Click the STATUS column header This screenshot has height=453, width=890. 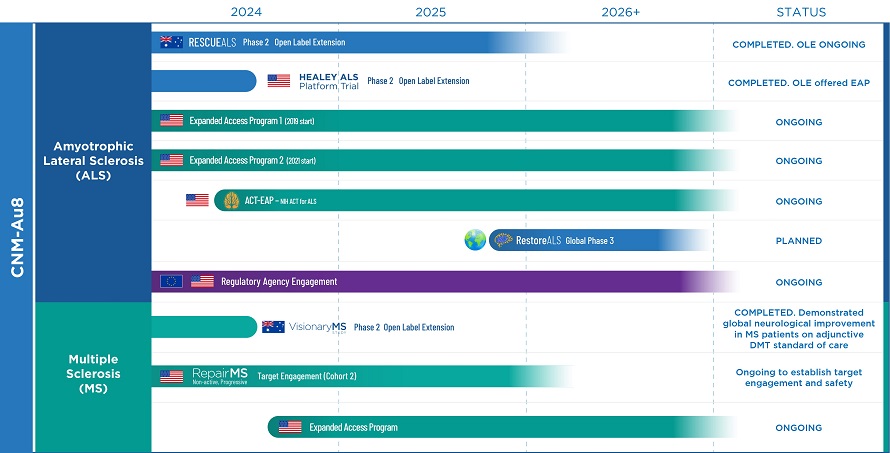(801, 12)
